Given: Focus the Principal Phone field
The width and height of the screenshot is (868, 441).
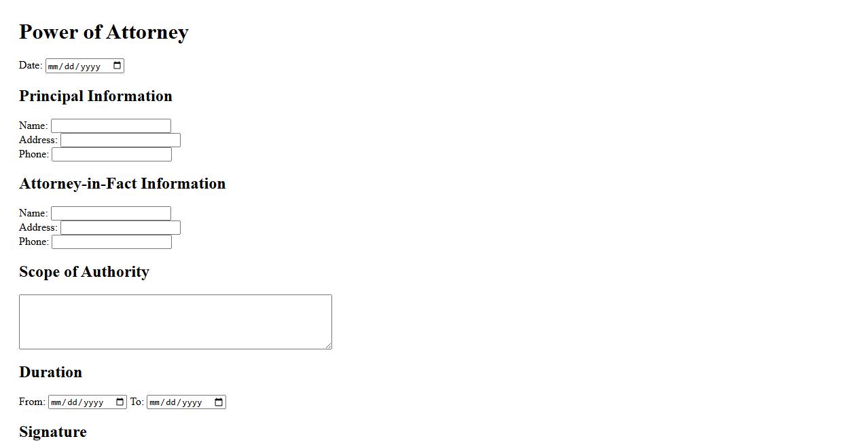Looking at the screenshot, I should click(x=111, y=155).
